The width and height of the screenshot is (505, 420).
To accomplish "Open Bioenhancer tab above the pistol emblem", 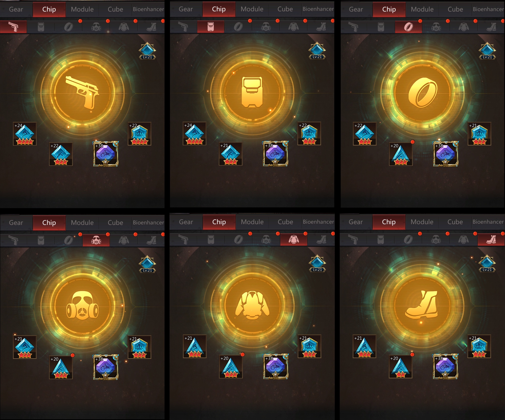I will 148,9.
